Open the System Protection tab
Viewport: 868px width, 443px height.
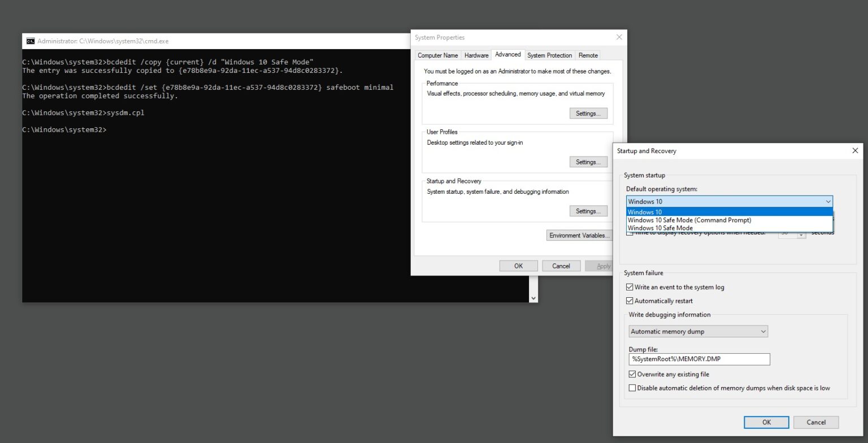pyautogui.click(x=549, y=55)
